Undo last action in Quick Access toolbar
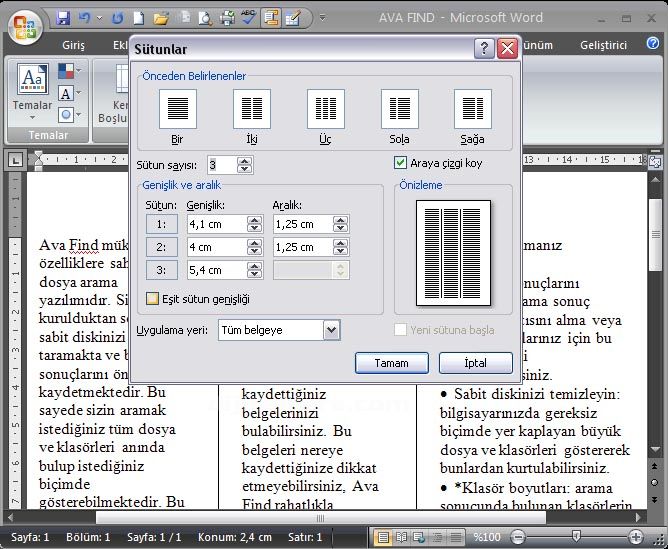Image resolution: width=668 pixels, height=549 pixels. (x=84, y=18)
